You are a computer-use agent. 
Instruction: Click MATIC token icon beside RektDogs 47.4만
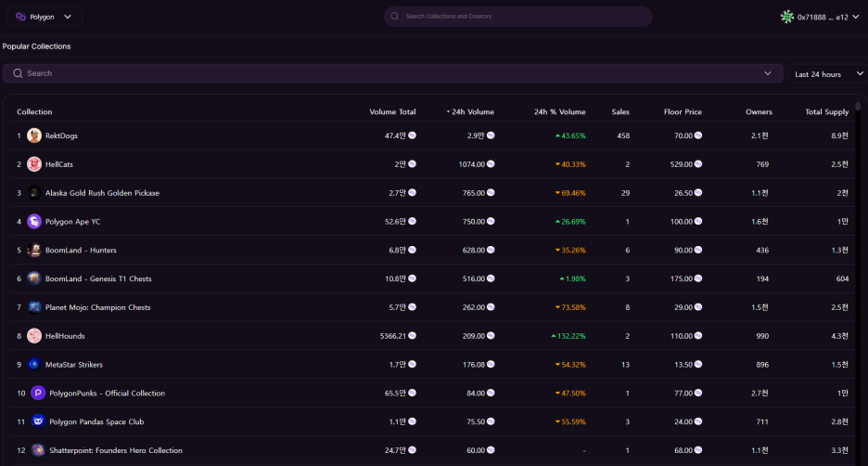[x=413, y=136]
